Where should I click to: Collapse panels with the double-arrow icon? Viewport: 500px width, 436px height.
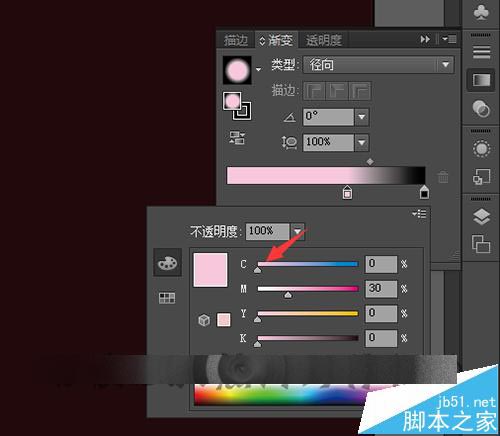[x=425, y=39]
